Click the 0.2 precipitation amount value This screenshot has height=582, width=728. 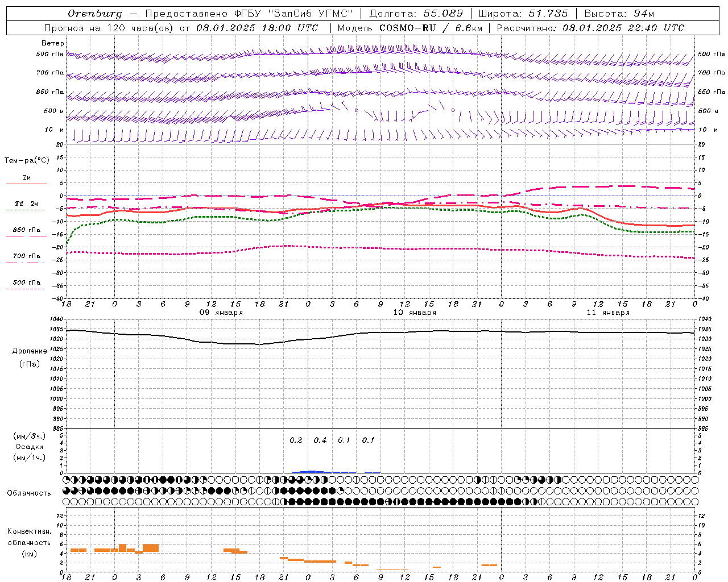(296, 440)
